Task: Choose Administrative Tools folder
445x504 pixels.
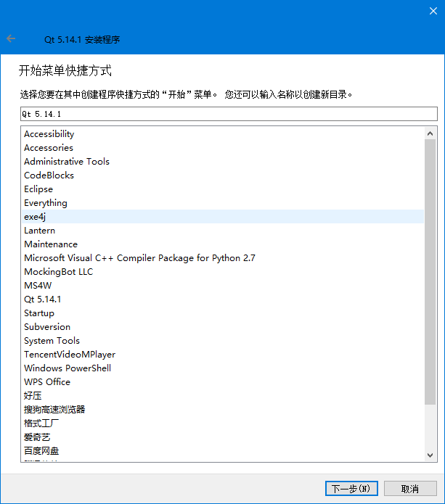Action: point(223,162)
